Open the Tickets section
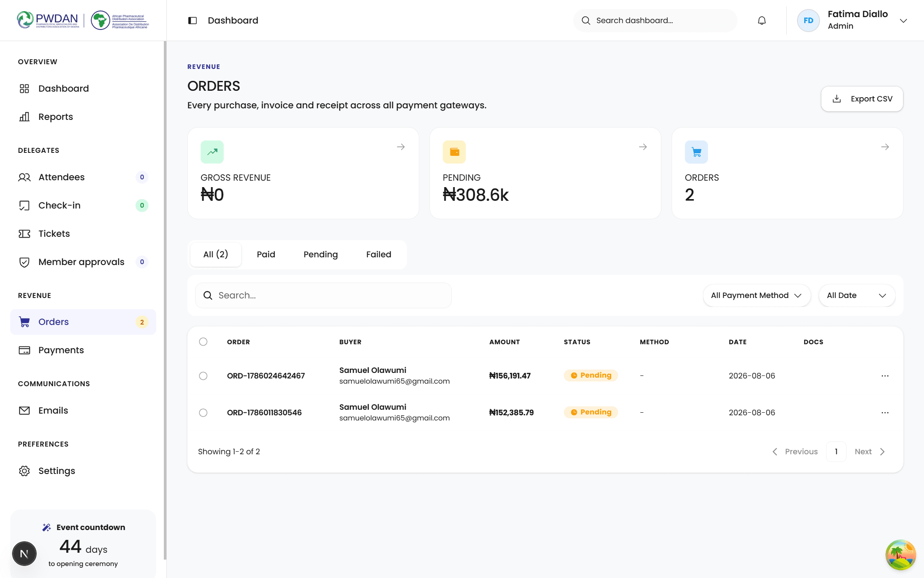924x578 pixels. (x=83, y=234)
